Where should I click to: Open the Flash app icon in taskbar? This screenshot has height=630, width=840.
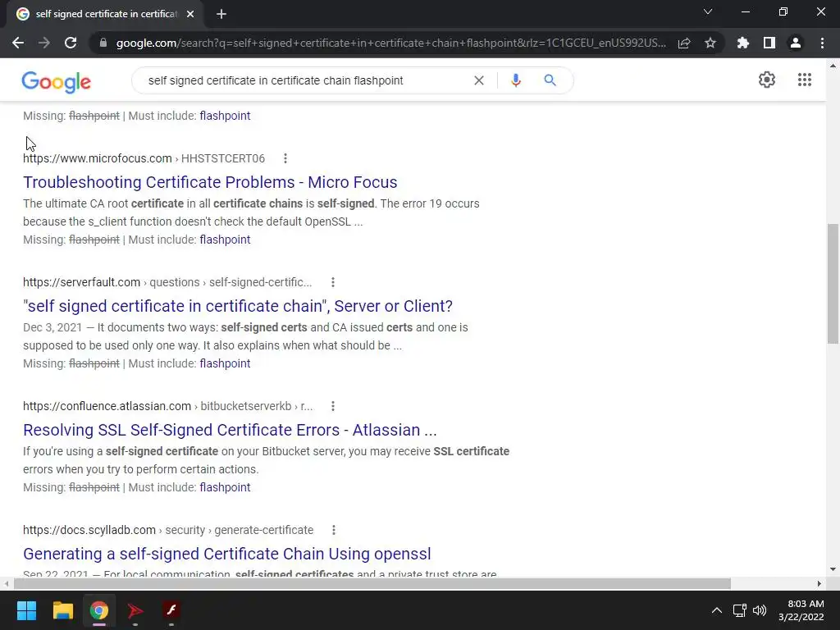pos(171,610)
